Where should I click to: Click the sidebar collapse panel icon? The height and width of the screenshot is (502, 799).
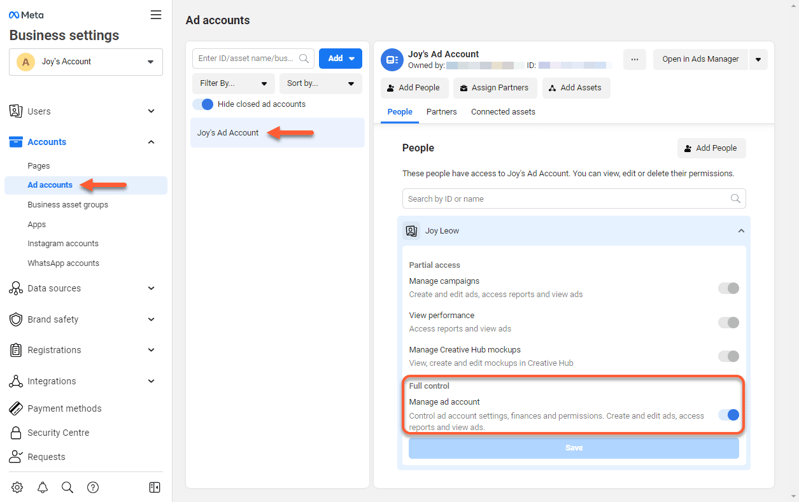pos(154,488)
